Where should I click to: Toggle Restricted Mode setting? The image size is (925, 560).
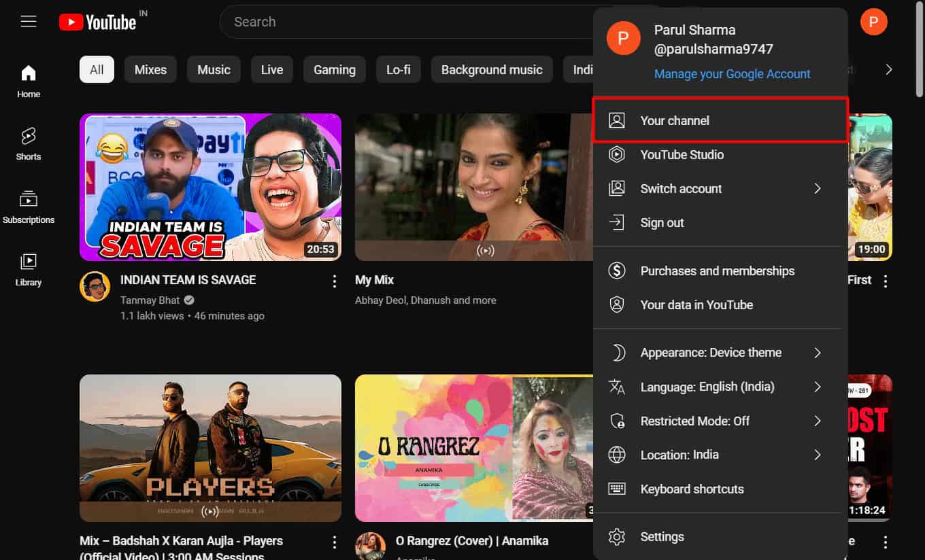pos(695,421)
